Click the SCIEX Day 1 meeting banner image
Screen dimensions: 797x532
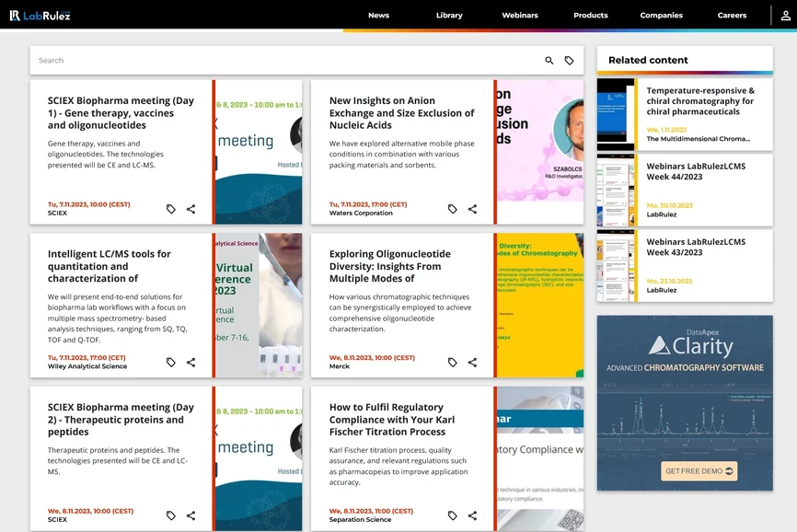(x=259, y=152)
